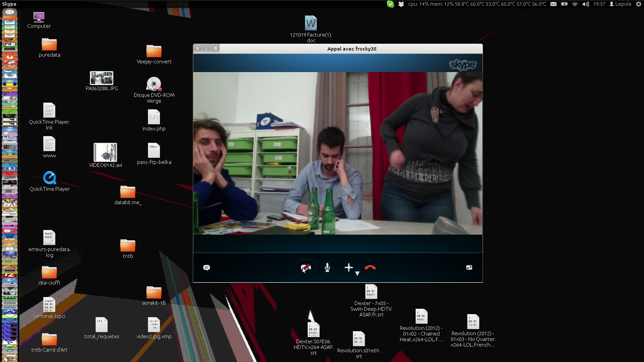Click the clock showing 19:57
This screenshot has width=644, height=362.
pos(599,4)
